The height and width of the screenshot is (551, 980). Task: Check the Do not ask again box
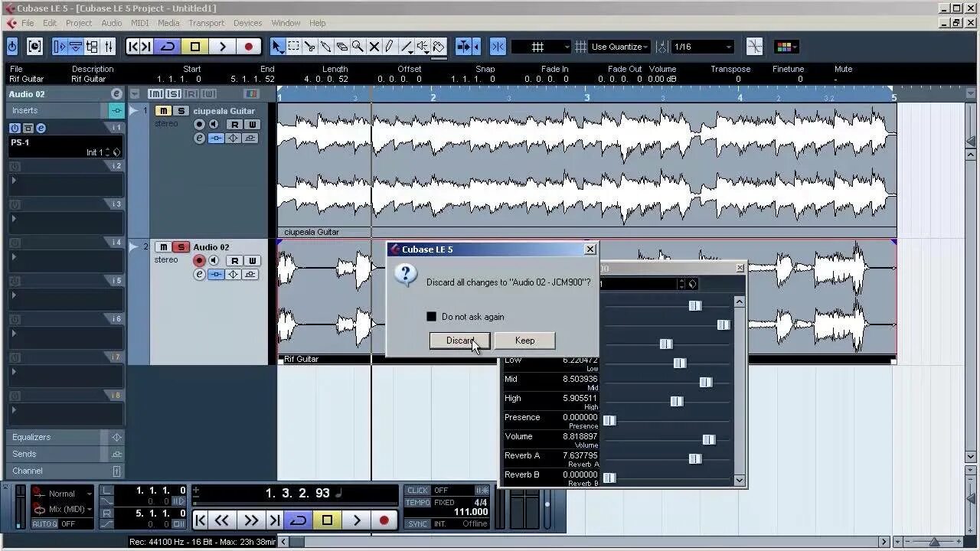pyautogui.click(x=431, y=317)
